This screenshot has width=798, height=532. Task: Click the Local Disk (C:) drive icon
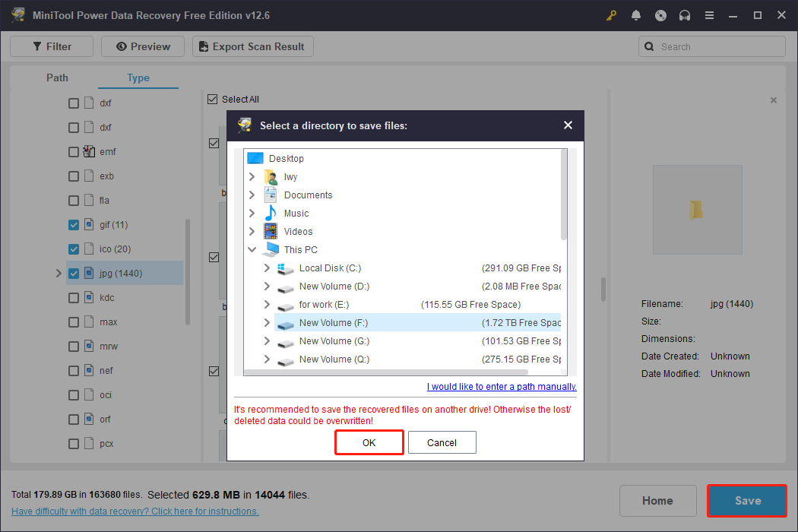[x=286, y=268]
